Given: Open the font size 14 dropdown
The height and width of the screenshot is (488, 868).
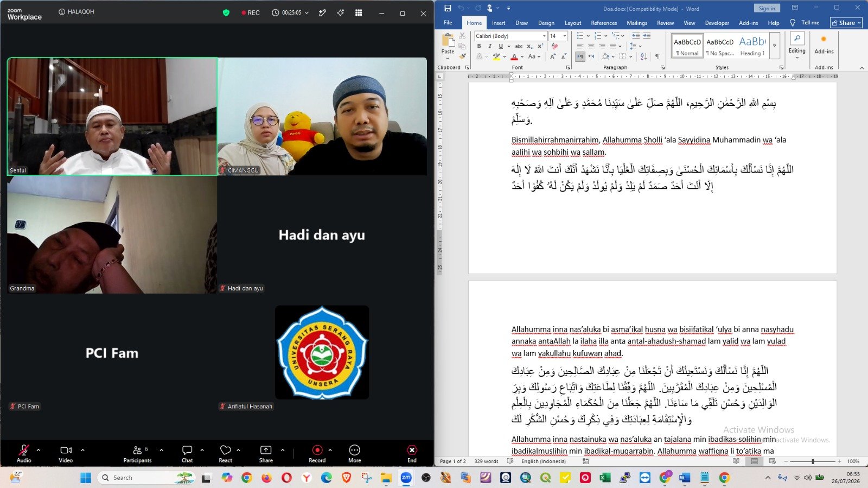Looking at the screenshot, I should coord(565,36).
